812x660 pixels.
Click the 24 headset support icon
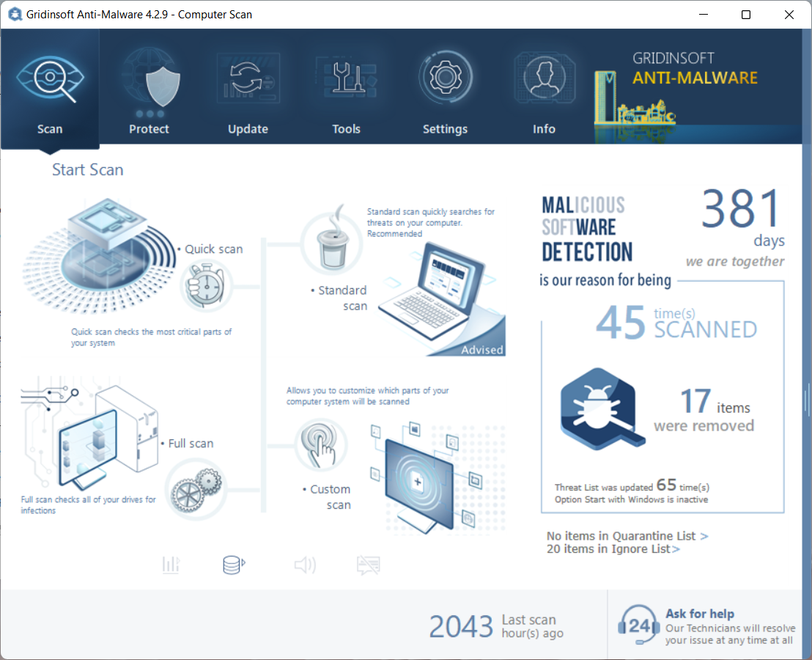(x=638, y=626)
